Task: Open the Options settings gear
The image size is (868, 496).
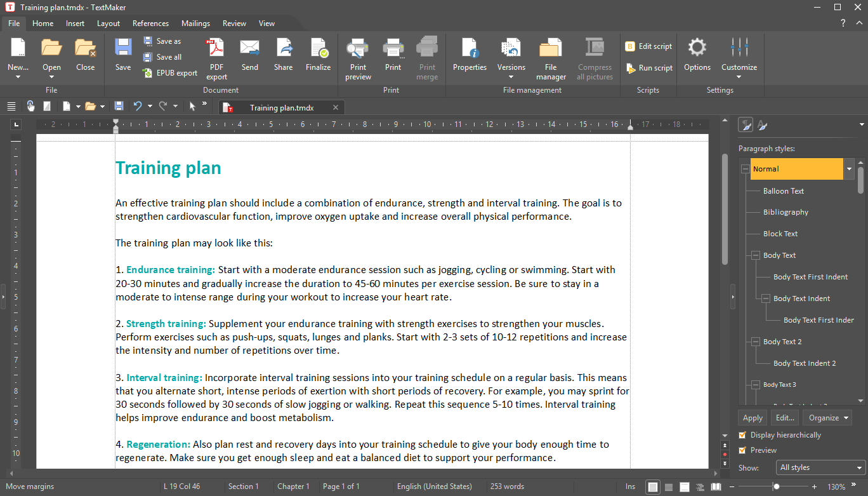Action: (697, 50)
